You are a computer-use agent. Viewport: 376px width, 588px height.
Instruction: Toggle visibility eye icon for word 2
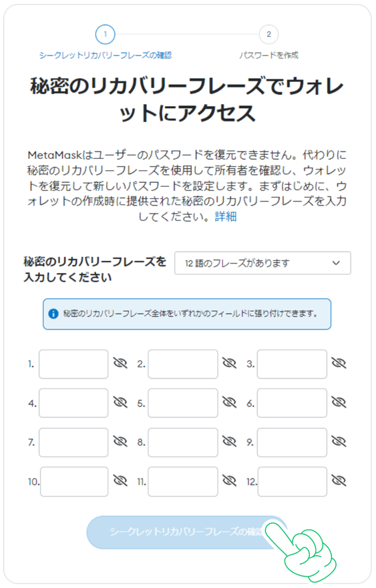click(x=229, y=362)
